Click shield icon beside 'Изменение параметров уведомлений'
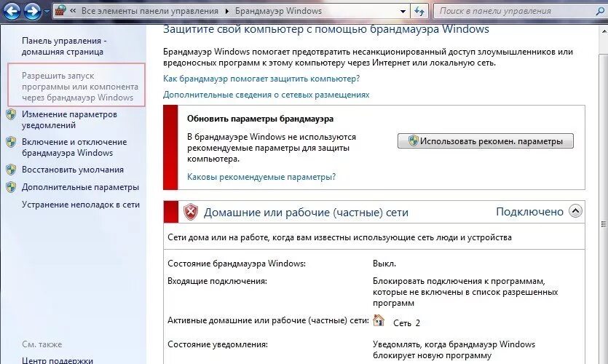608x364 pixels. click(x=11, y=114)
